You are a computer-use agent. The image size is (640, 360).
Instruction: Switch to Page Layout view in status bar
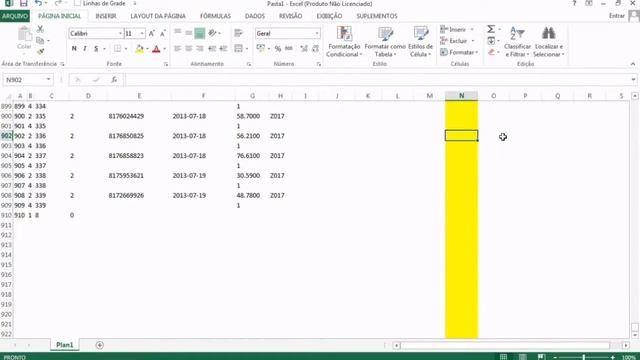click(x=522, y=357)
